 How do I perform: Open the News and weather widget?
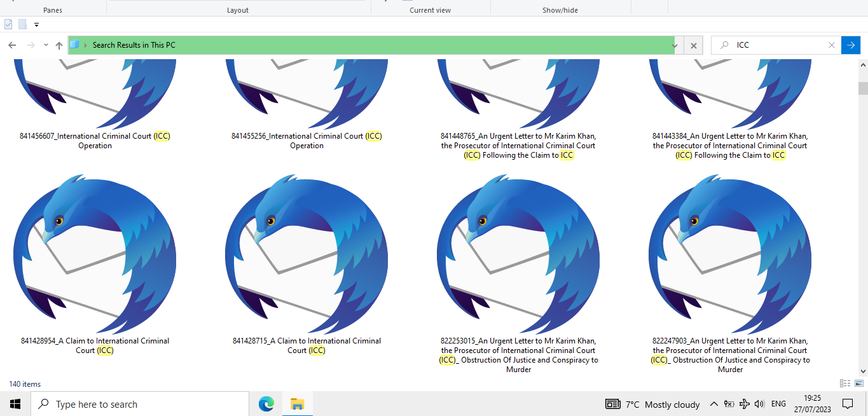(652, 404)
